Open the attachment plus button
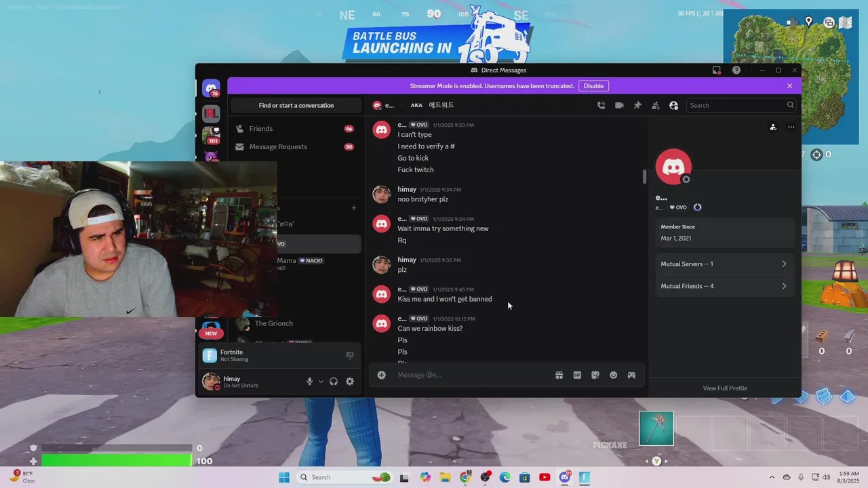The height and width of the screenshot is (488, 868). coord(382,375)
